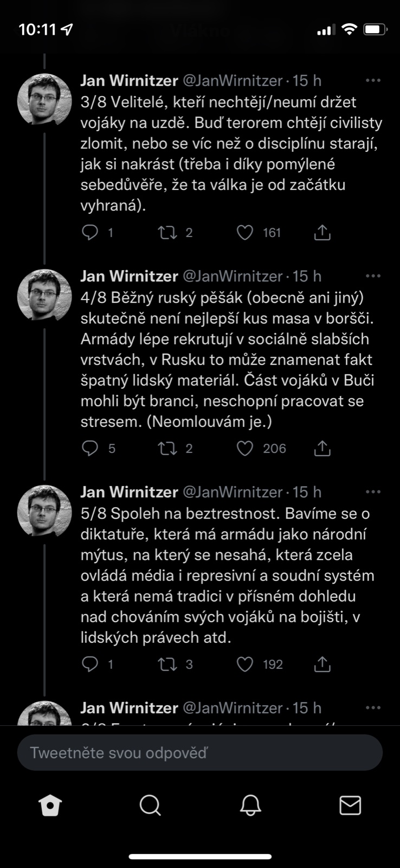The width and height of the screenshot is (400, 868).
Task: Go to the Home tab
Action: [x=50, y=806]
